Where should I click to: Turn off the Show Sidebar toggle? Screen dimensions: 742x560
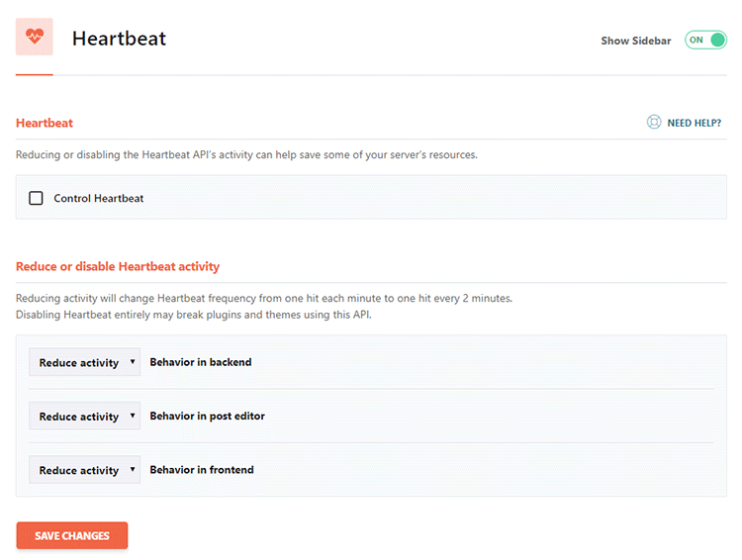[705, 40]
